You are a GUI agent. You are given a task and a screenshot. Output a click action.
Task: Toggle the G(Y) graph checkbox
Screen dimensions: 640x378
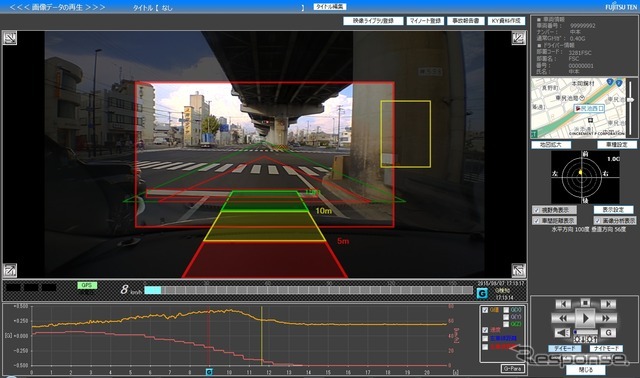(x=506, y=317)
